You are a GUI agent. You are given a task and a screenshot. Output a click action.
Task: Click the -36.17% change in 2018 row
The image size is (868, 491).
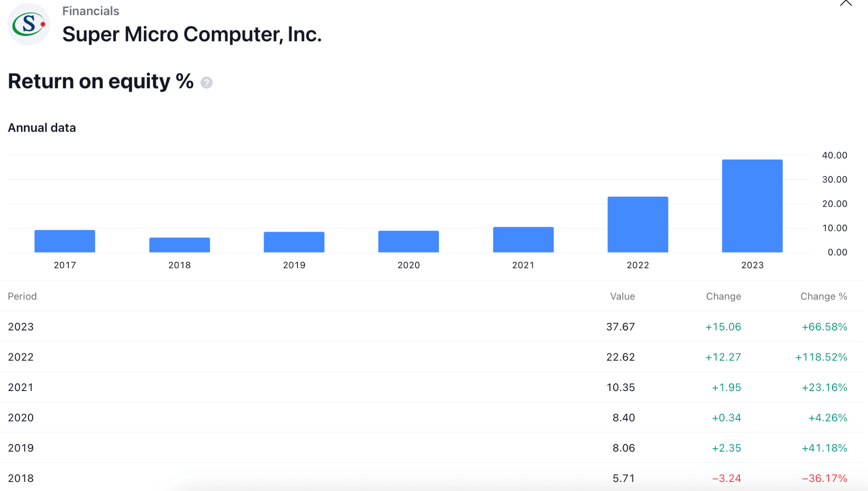point(824,478)
